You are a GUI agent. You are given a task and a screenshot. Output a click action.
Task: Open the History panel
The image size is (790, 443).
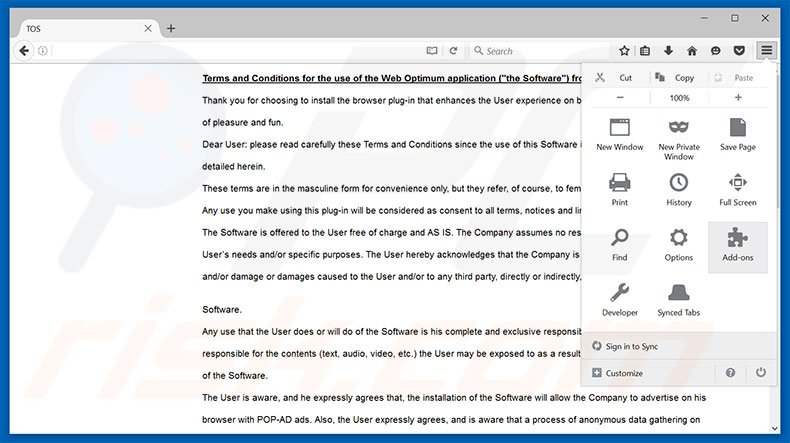point(679,189)
